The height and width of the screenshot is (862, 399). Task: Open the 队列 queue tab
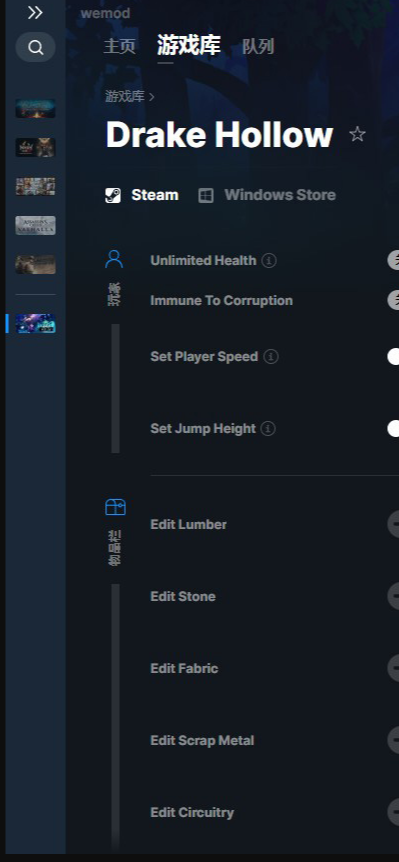[258, 46]
